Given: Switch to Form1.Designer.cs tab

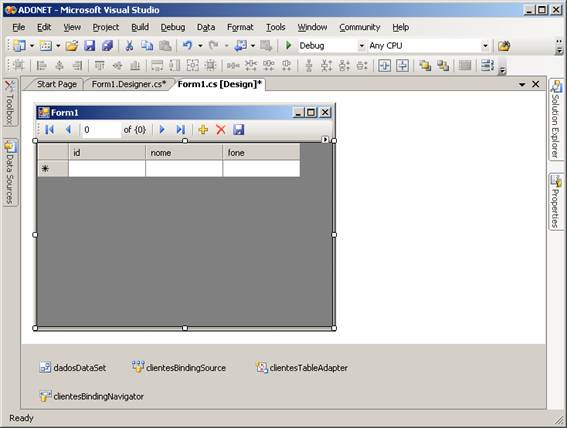Looking at the screenshot, I should [x=129, y=84].
